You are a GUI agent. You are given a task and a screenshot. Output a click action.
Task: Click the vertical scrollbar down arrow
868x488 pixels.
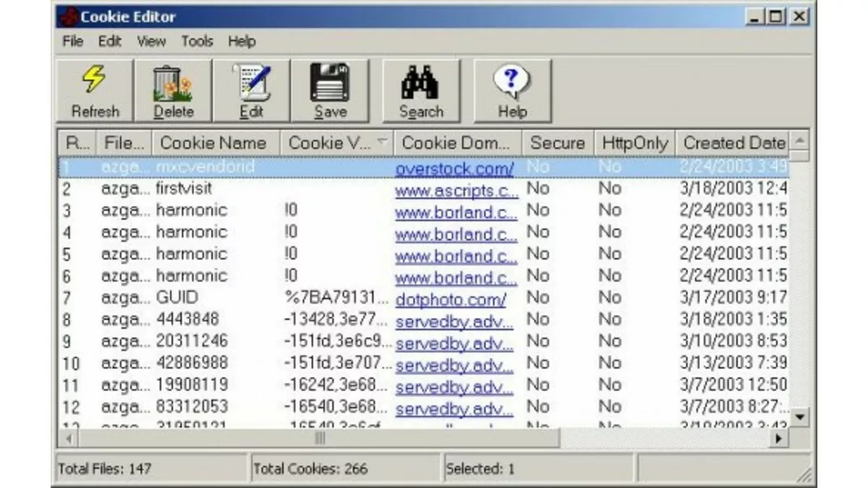(x=799, y=416)
